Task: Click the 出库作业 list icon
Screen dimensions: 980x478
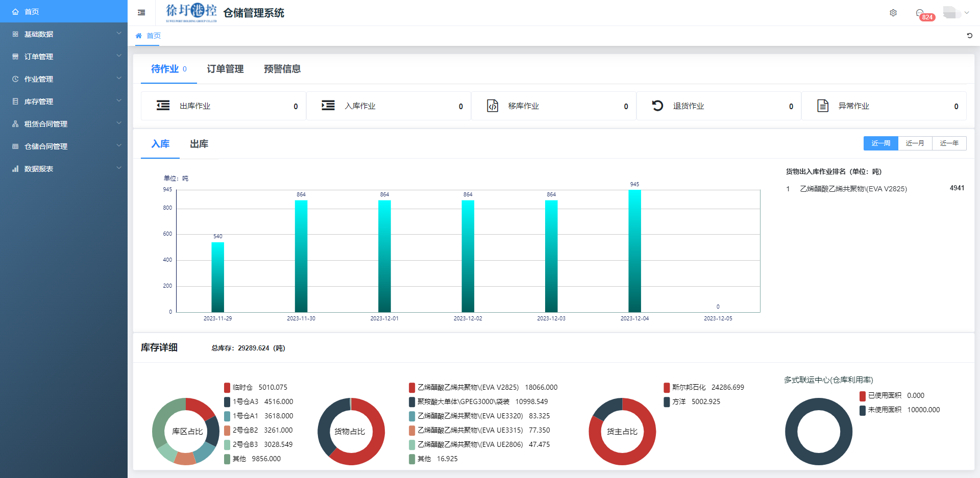Action: coord(163,106)
